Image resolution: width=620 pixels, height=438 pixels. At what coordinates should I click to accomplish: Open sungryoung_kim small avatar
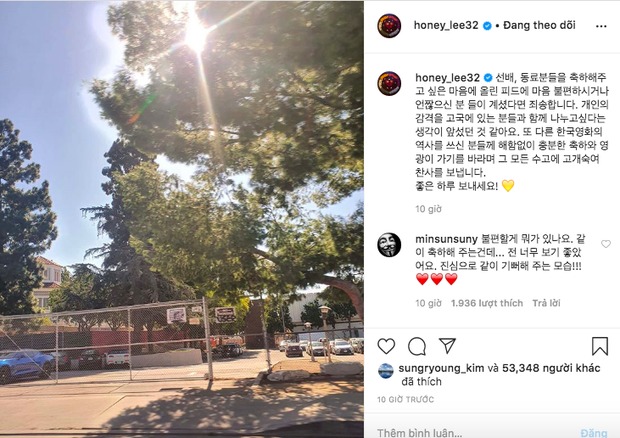pyautogui.click(x=386, y=370)
